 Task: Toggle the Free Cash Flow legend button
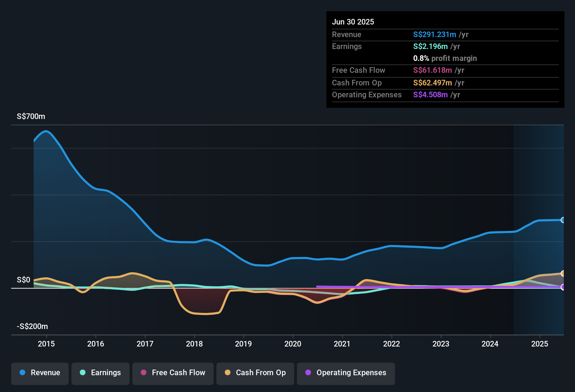click(173, 373)
